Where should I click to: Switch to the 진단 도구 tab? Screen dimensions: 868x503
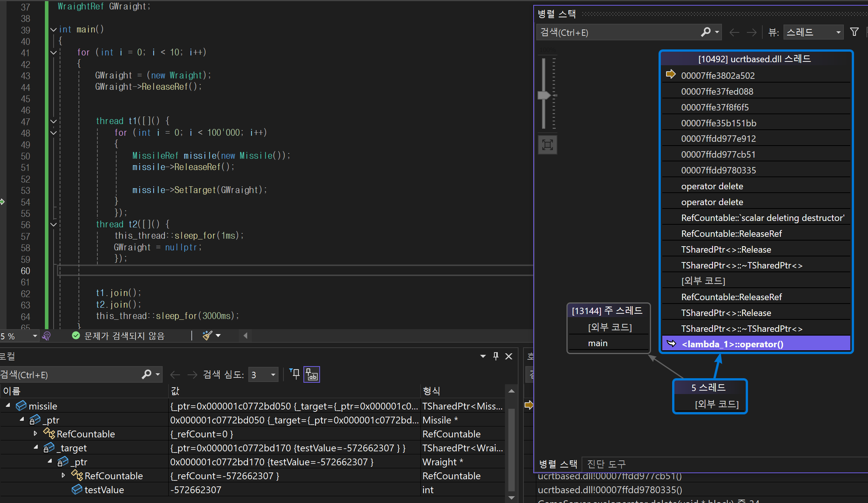(606, 464)
